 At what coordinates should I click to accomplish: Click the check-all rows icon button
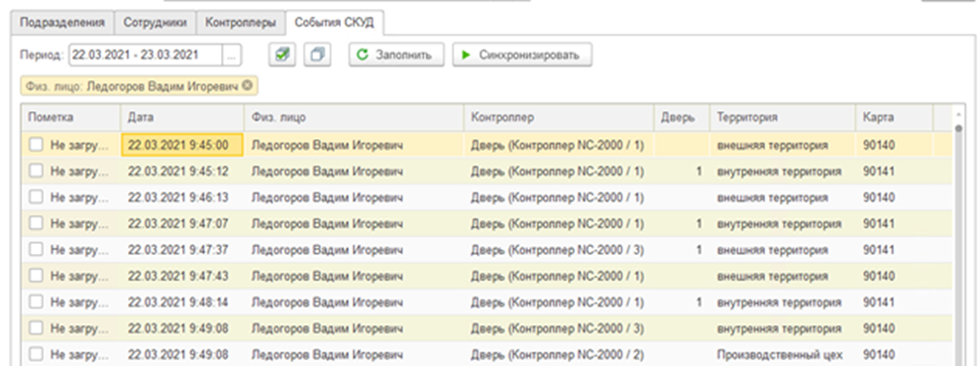pos(281,55)
